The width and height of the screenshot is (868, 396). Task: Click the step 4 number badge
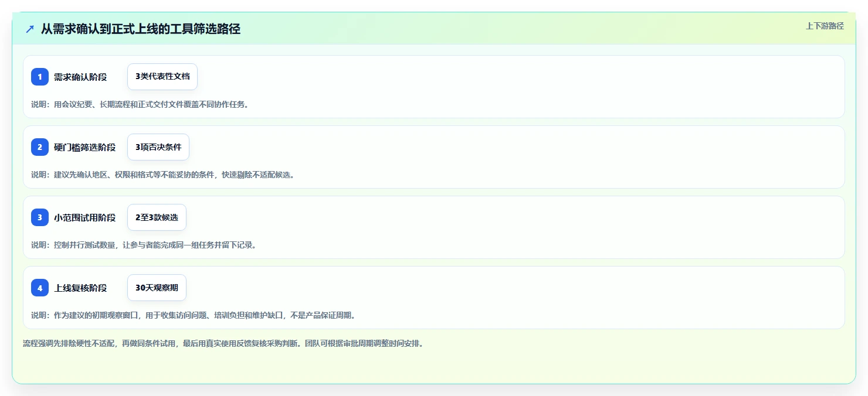(x=40, y=288)
